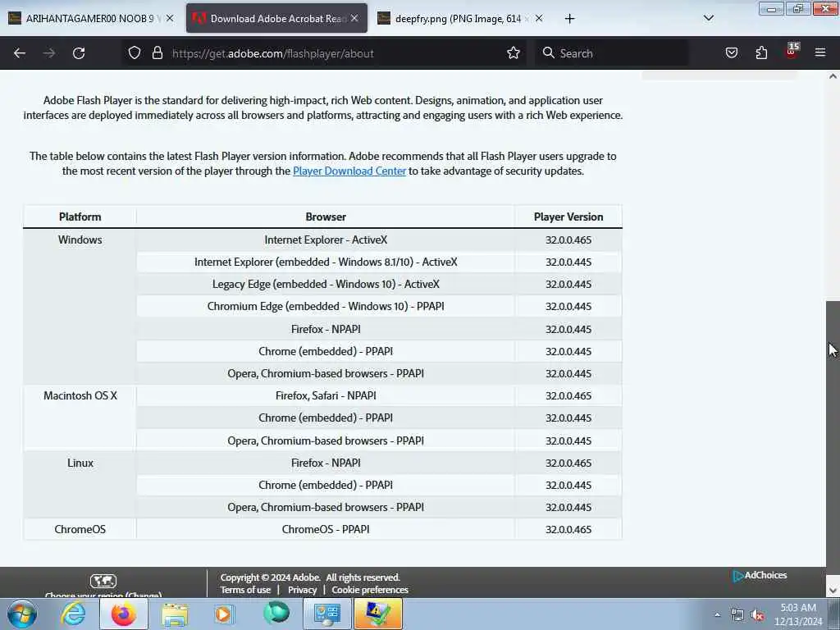The image size is (840, 630).
Task: Open Cookie preferences link
Action: [x=370, y=590]
